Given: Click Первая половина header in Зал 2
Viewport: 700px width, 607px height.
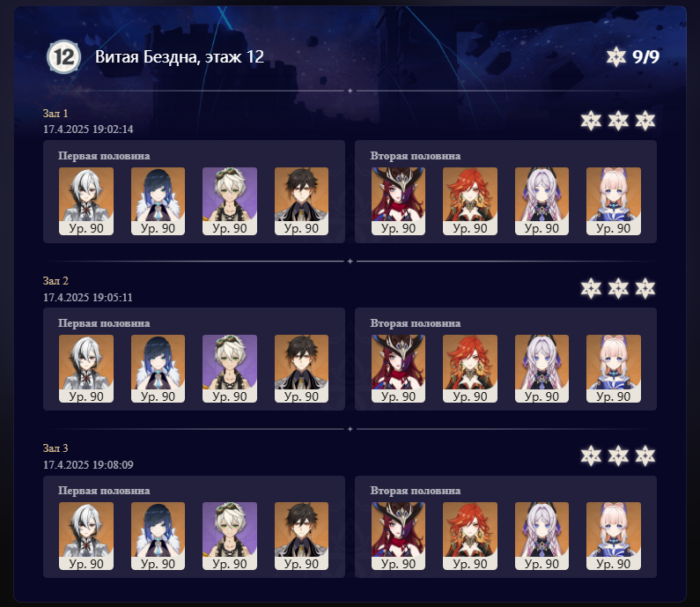Looking at the screenshot, I should [x=104, y=323].
